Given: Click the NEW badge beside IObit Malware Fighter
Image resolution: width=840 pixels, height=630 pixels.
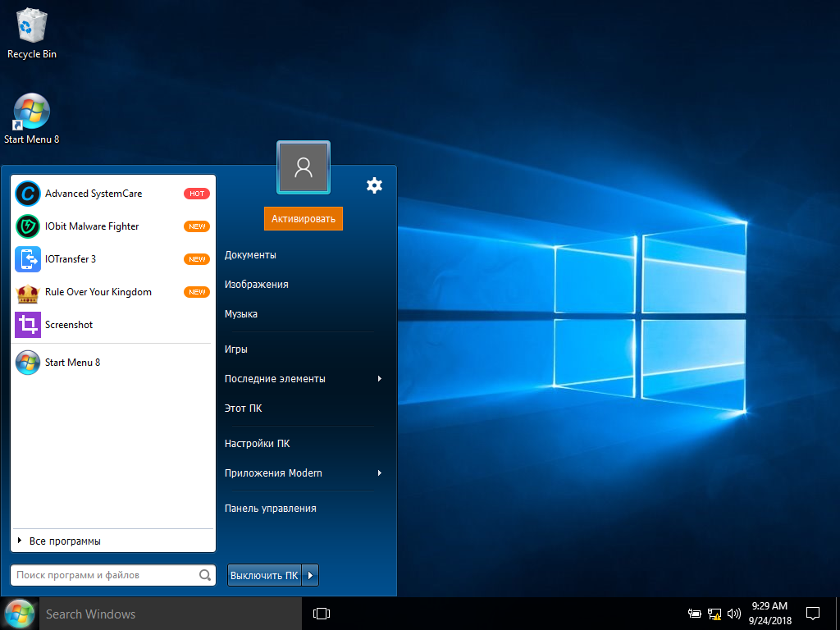Looking at the screenshot, I should point(197,226).
